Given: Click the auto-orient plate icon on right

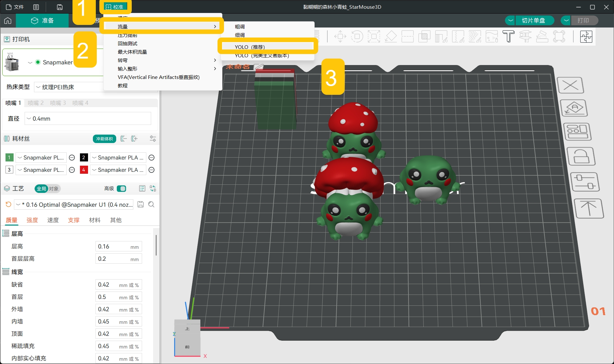Looking at the screenshot, I should click(x=574, y=108).
